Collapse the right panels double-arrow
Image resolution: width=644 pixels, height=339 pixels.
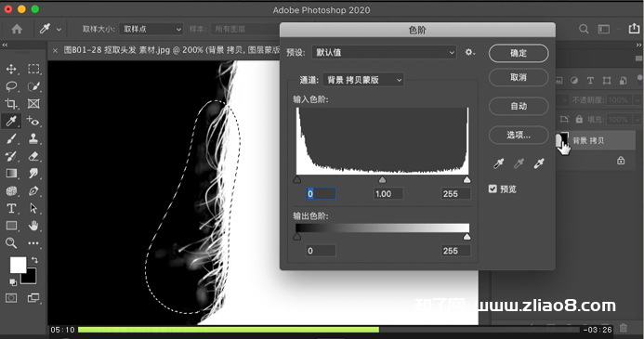638,45
